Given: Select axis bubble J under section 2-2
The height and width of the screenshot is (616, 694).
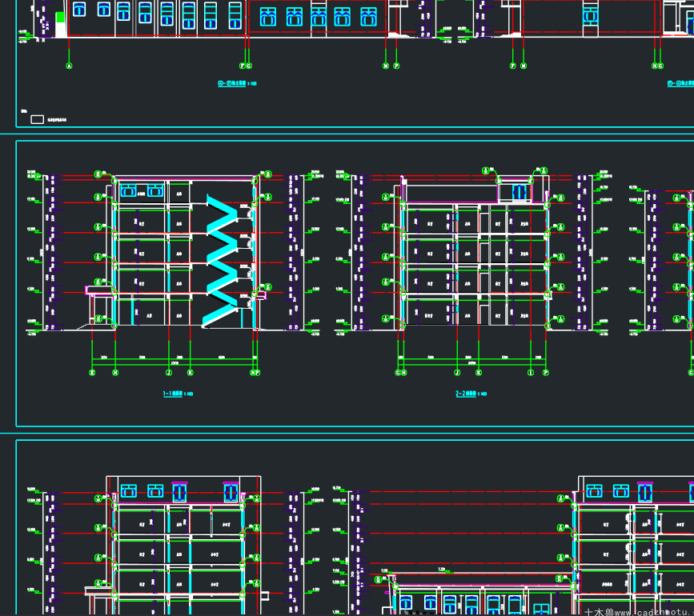Looking at the screenshot, I should (x=457, y=373).
